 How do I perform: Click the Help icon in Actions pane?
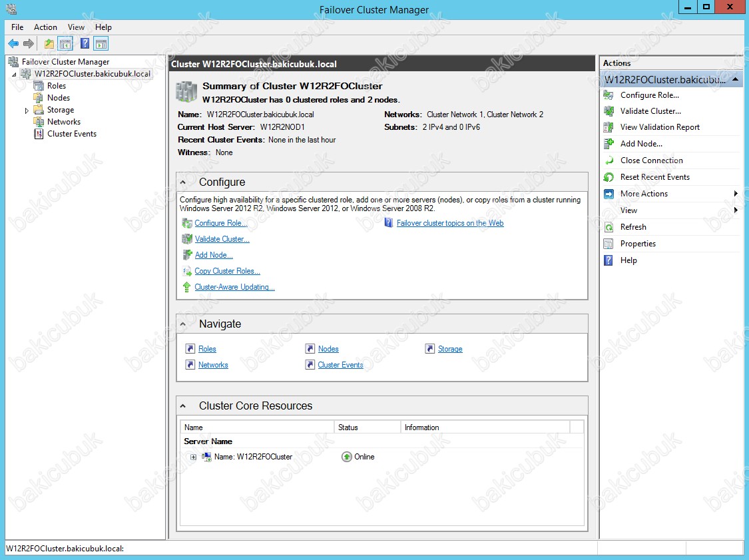click(609, 260)
